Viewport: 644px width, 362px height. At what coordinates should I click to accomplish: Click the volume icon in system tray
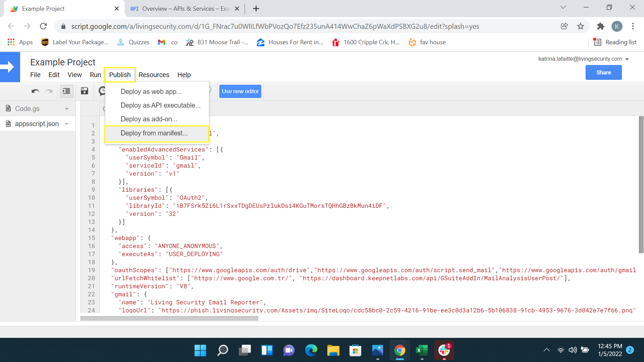pyautogui.click(x=573, y=350)
